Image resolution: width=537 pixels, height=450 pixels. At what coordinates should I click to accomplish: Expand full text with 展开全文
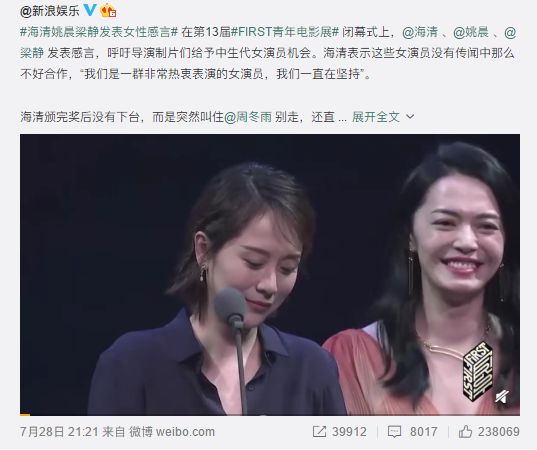point(376,117)
